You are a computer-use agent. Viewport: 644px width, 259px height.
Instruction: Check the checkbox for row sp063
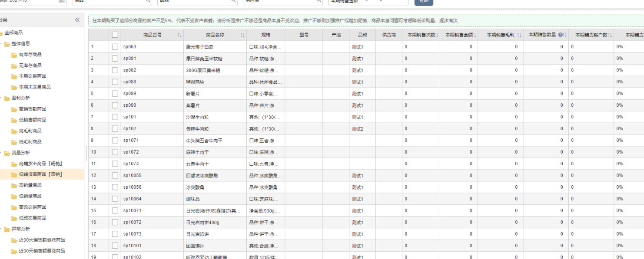click(x=114, y=46)
